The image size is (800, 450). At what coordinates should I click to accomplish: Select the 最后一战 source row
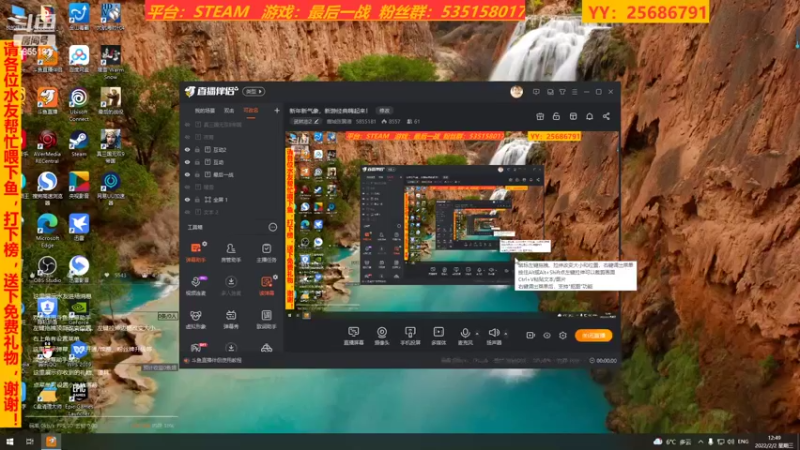[232, 174]
